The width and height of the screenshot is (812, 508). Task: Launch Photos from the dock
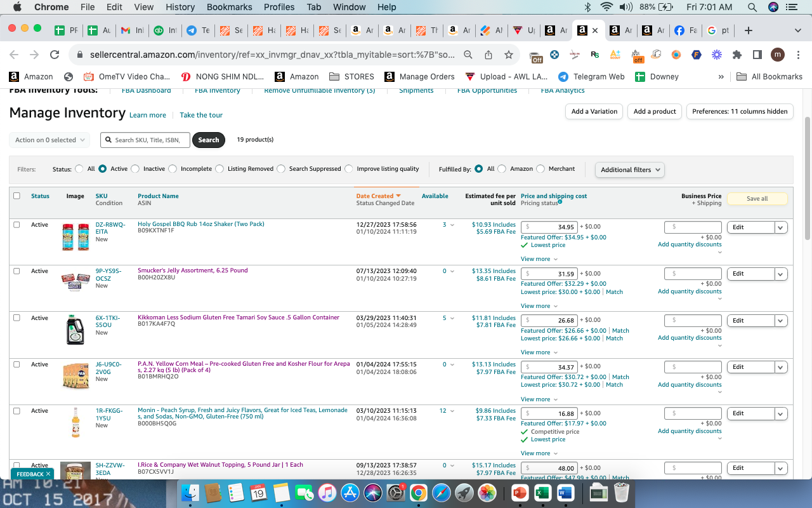click(x=487, y=493)
